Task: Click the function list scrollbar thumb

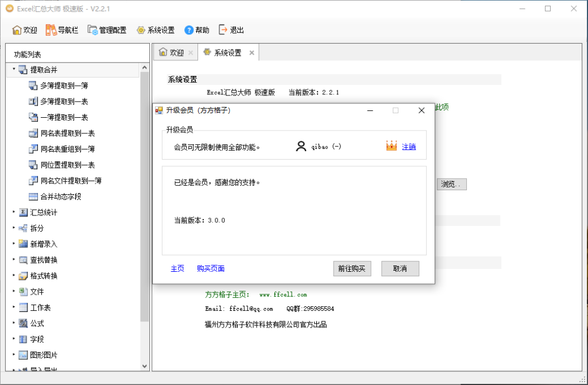Action: coord(144,197)
